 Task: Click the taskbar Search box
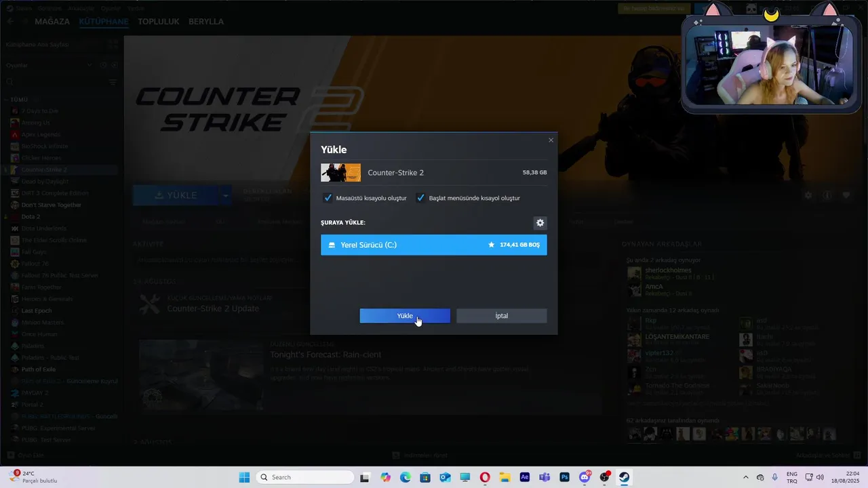coord(304,477)
